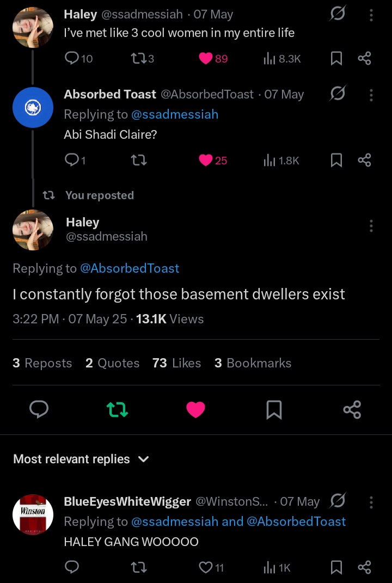Open the Winston avatar profile picture
Viewport: 392px width, 583px height.
(33, 514)
